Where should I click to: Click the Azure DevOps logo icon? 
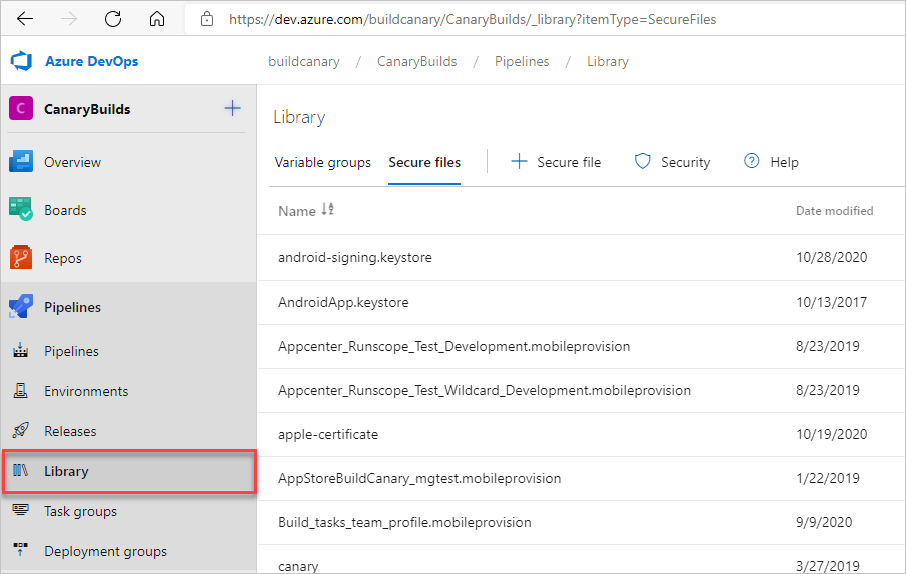click(21, 61)
